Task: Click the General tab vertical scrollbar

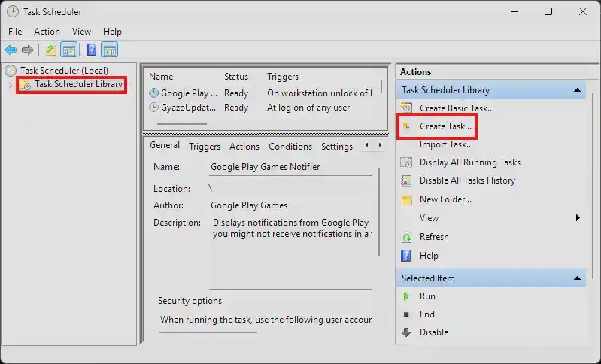Action: pyautogui.click(x=379, y=211)
